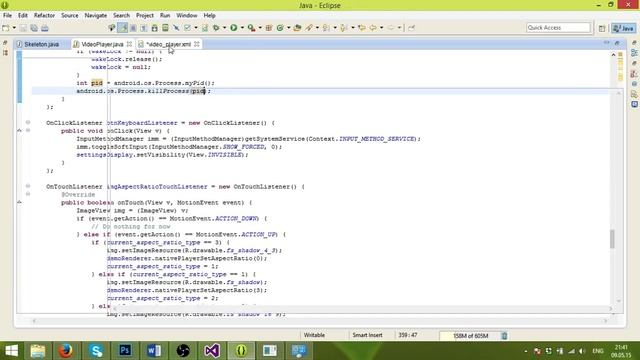This screenshot has width=640, height=360.
Task: Open the New file dropdown arrow
Action: click(14, 28)
